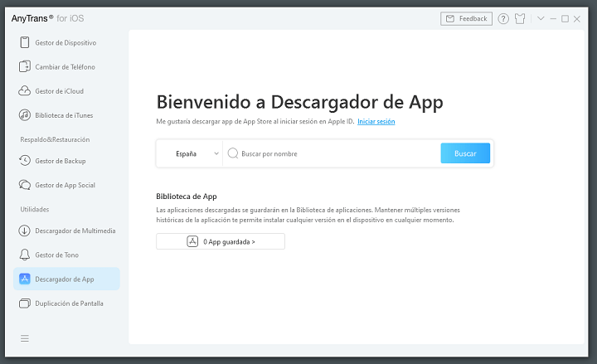Open Gestor de Backup
The height and width of the screenshot is (364, 597).
pos(66,161)
